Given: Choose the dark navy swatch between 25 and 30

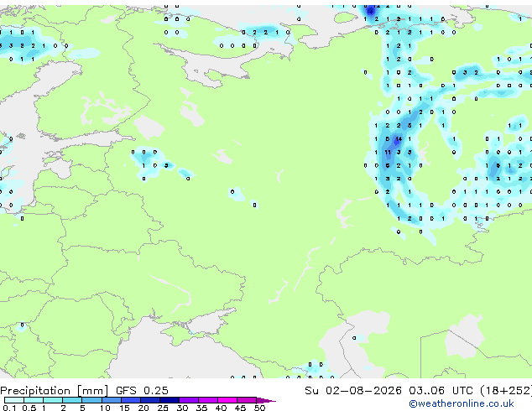Looking at the screenshot, I should [x=170, y=400].
